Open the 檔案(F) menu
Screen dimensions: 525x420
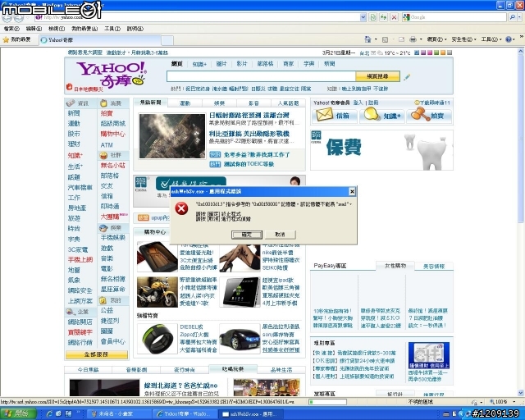pos(11,29)
